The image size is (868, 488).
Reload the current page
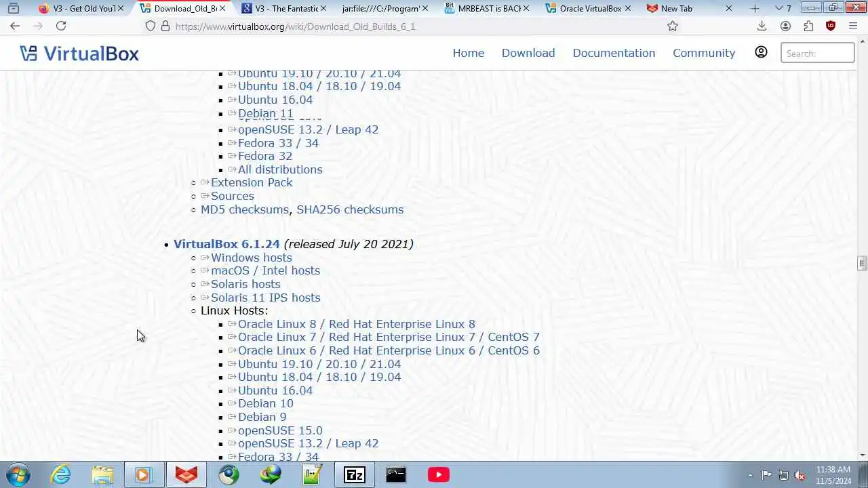(x=61, y=26)
